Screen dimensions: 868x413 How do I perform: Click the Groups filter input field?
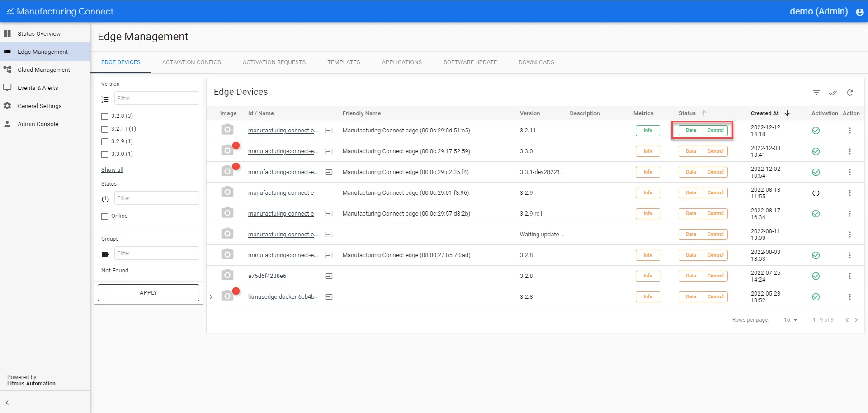coord(156,253)
